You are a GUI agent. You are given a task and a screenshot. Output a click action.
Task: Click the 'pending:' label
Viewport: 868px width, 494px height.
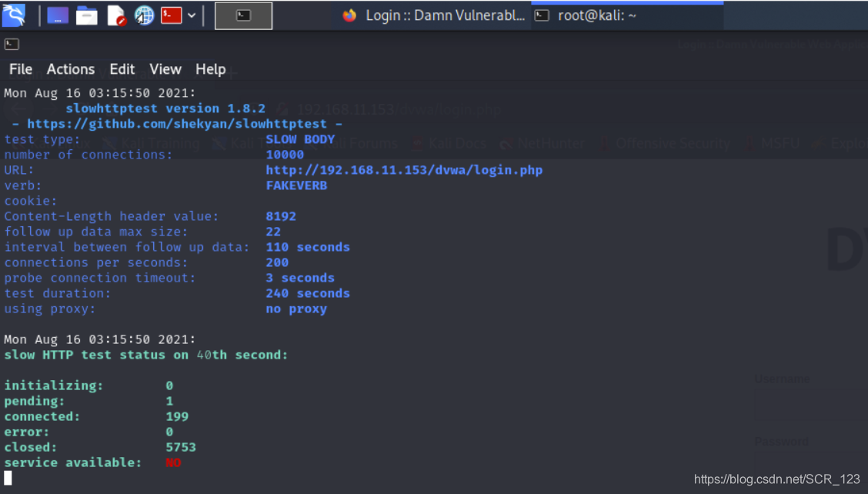click(x=35, y=401)
